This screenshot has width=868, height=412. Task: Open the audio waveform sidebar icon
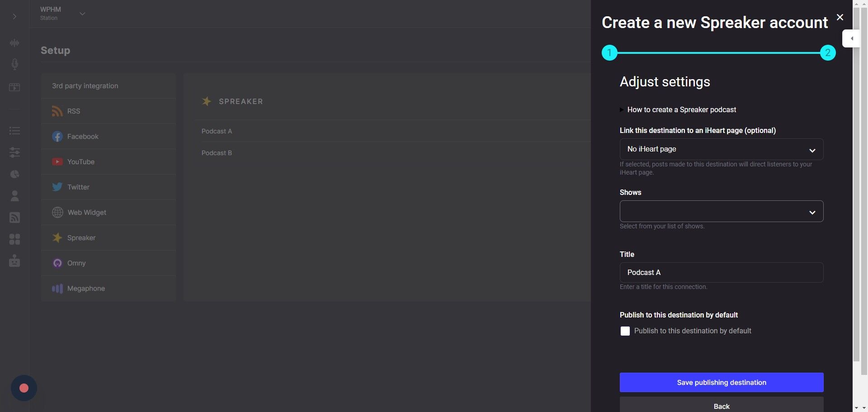pyautogui.click(x=14, y=43)
